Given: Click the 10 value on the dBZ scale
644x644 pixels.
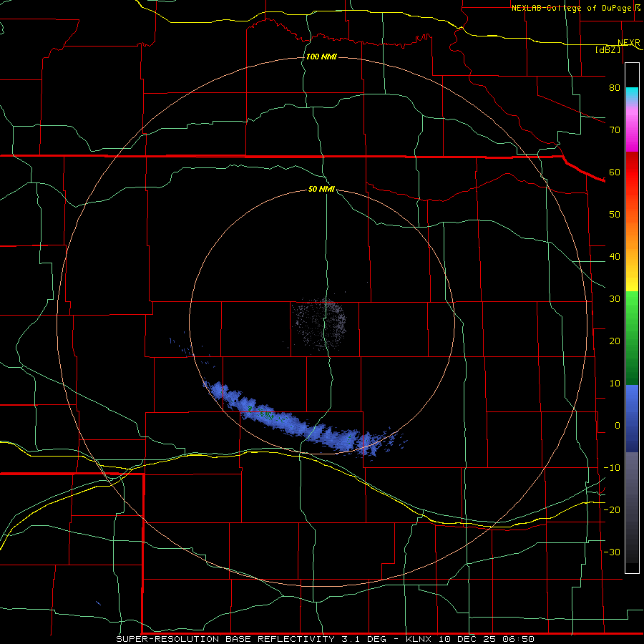Looking at the screenshot, I should click(x=615, y=384).
